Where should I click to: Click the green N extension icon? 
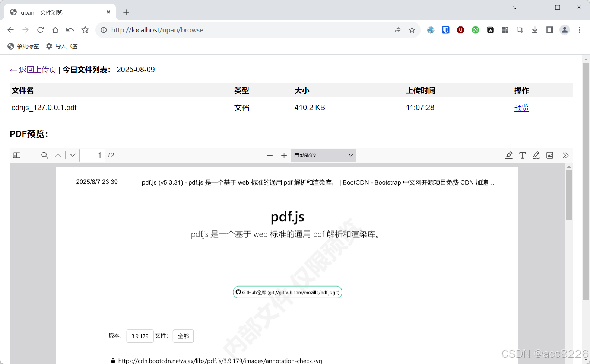tap(475, 30)
